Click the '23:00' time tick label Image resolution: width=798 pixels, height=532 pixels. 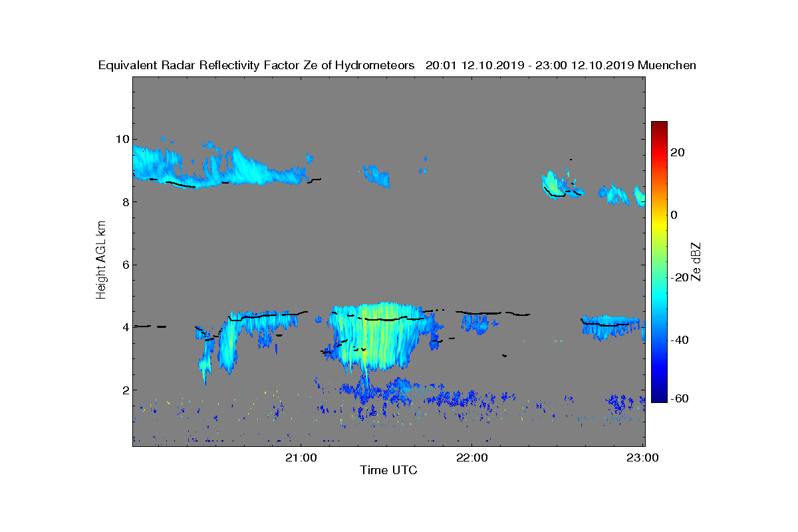tap(643, 458)
